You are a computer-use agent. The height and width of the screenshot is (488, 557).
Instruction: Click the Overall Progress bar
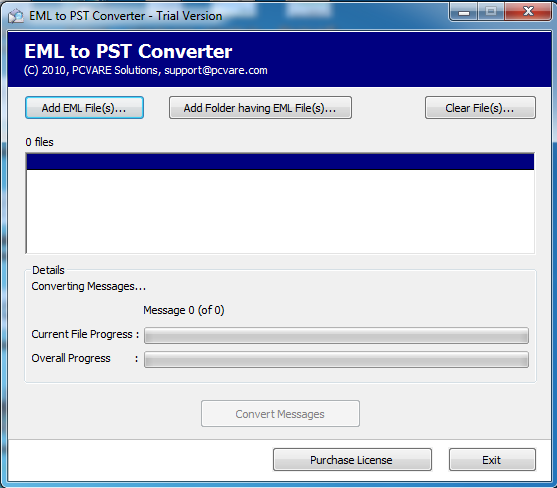click(336, 360)
